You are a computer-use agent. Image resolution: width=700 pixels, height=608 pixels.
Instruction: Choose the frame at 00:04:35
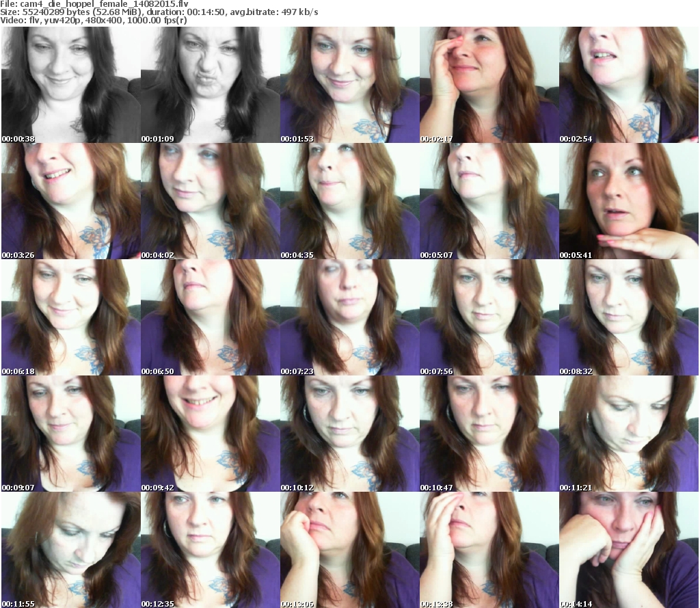349,201
